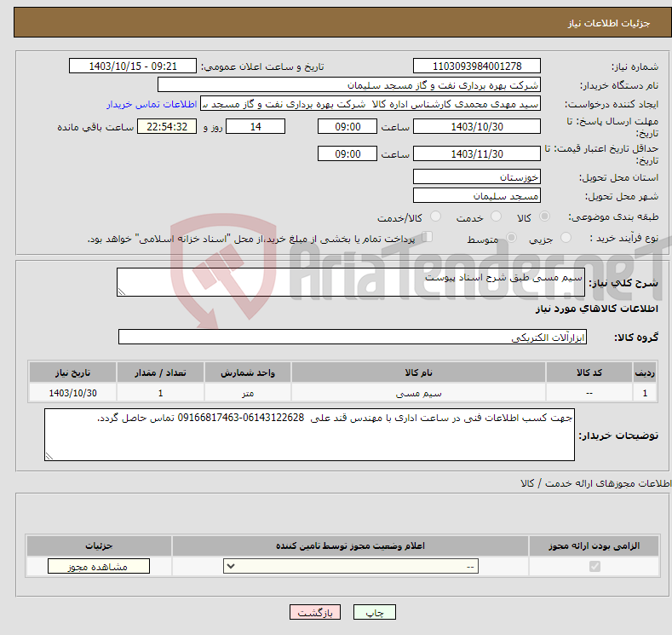Click the شرح کلی نیاز text area

click(x=351, y=282)
